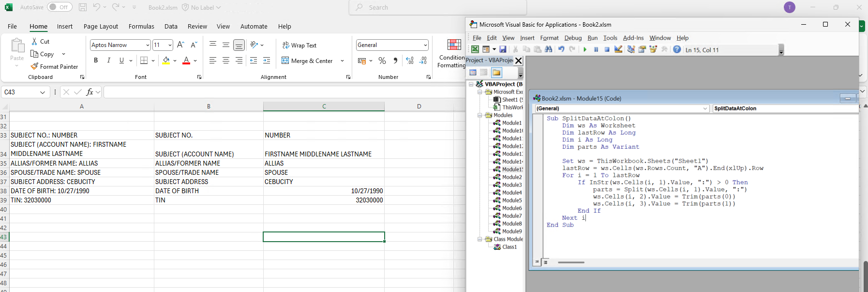
Task: Click the Merge & Center button
Action: [x=307, y=61]
